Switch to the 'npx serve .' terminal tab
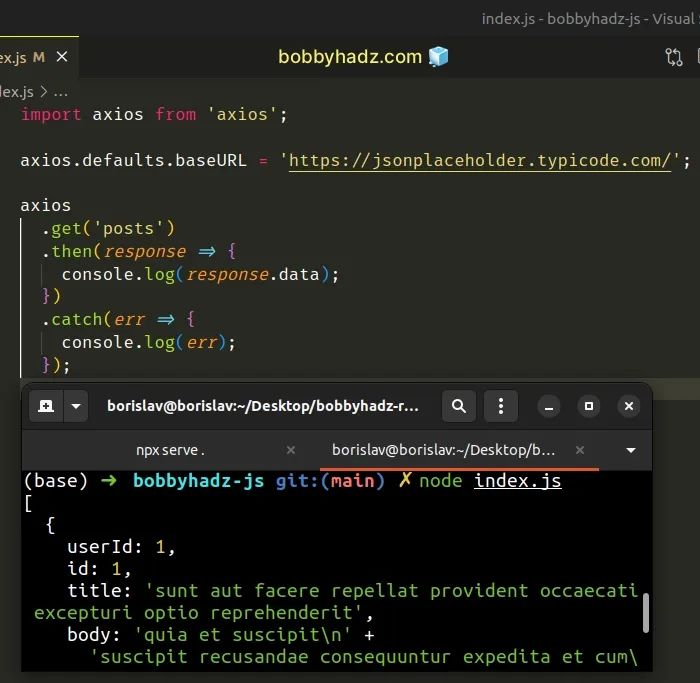 pyautogui.click(x=171, y=450)
